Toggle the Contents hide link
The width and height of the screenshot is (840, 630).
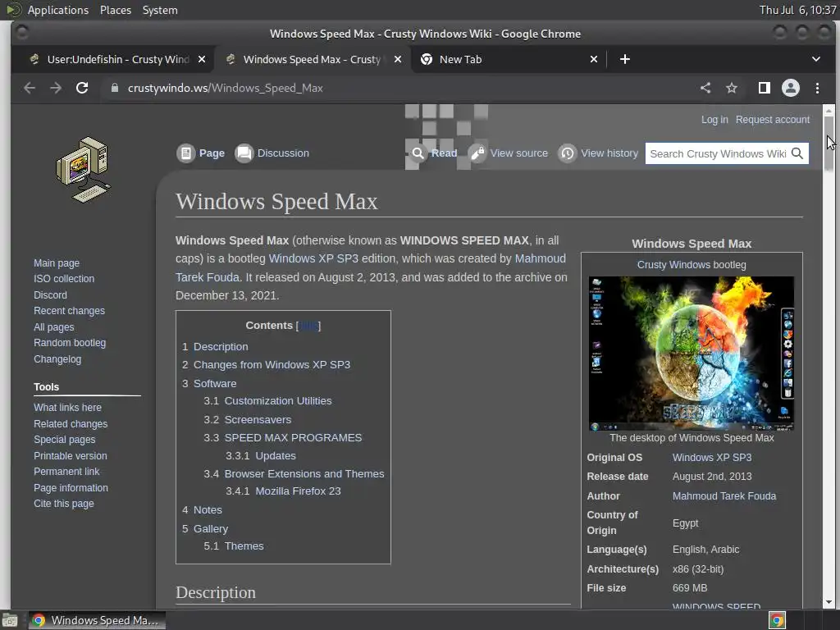(x=308, y=325)
